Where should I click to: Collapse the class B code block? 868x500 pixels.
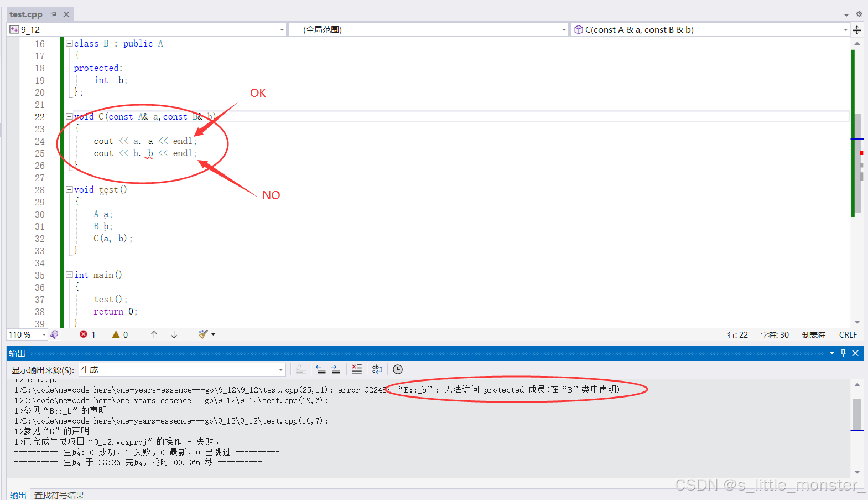(69, 43)
